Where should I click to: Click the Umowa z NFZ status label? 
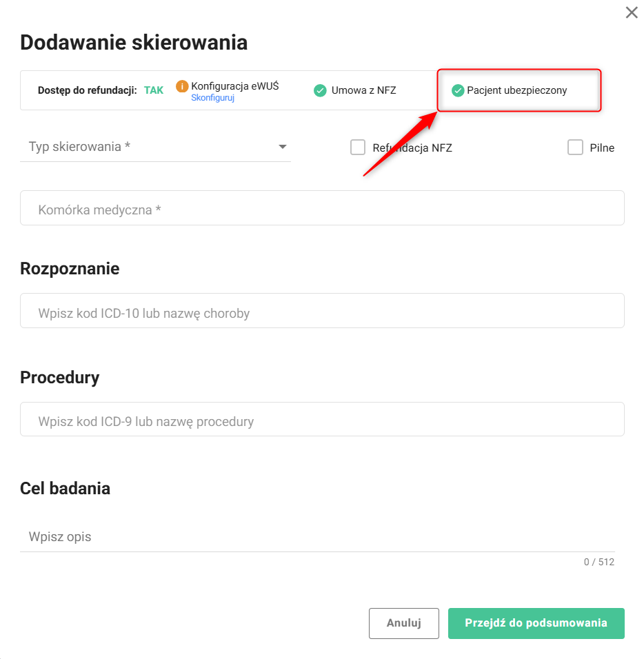(x=363, y=90)
